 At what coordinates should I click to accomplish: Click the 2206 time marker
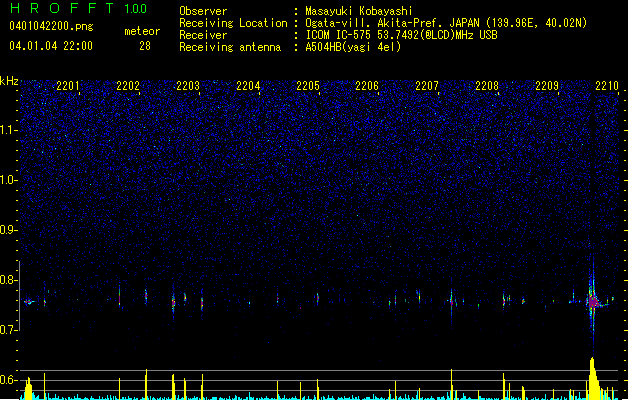tap(367, 86)
